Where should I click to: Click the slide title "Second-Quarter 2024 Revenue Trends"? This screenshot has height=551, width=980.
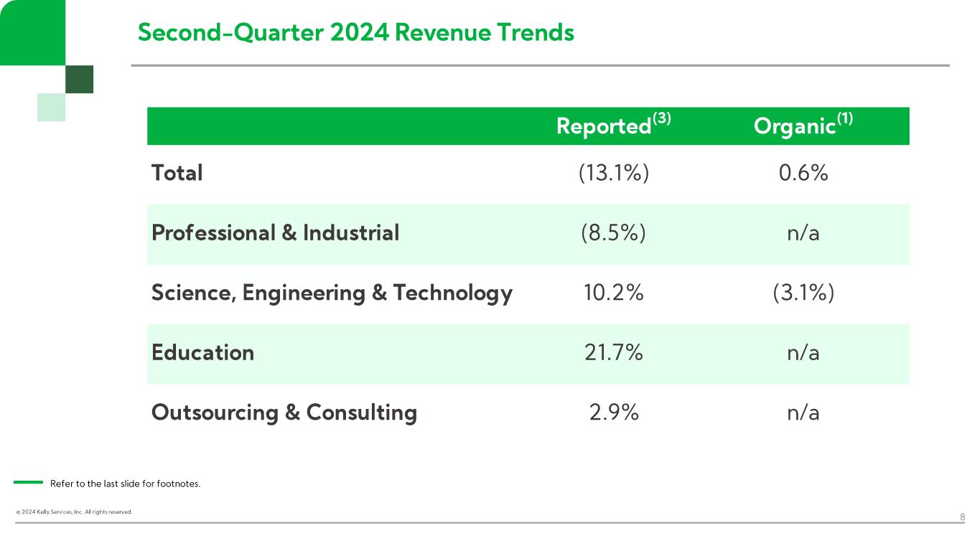[355, 32]
